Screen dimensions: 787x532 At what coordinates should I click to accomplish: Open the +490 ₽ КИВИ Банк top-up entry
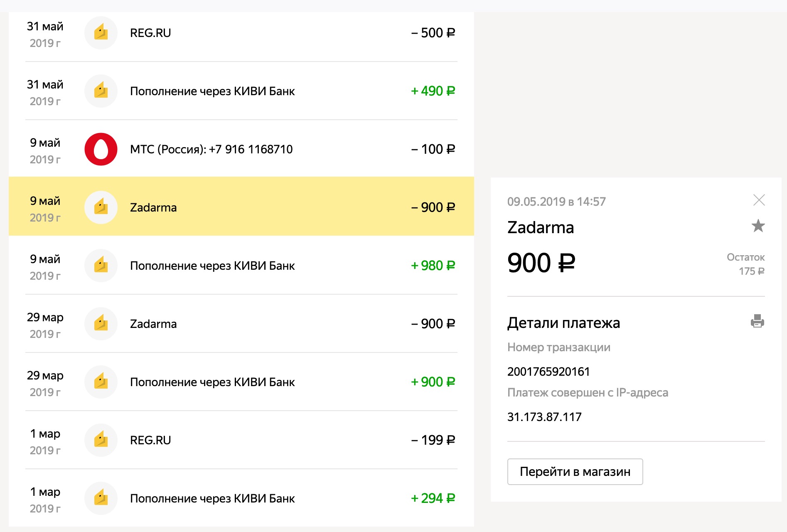click(241, 91)
